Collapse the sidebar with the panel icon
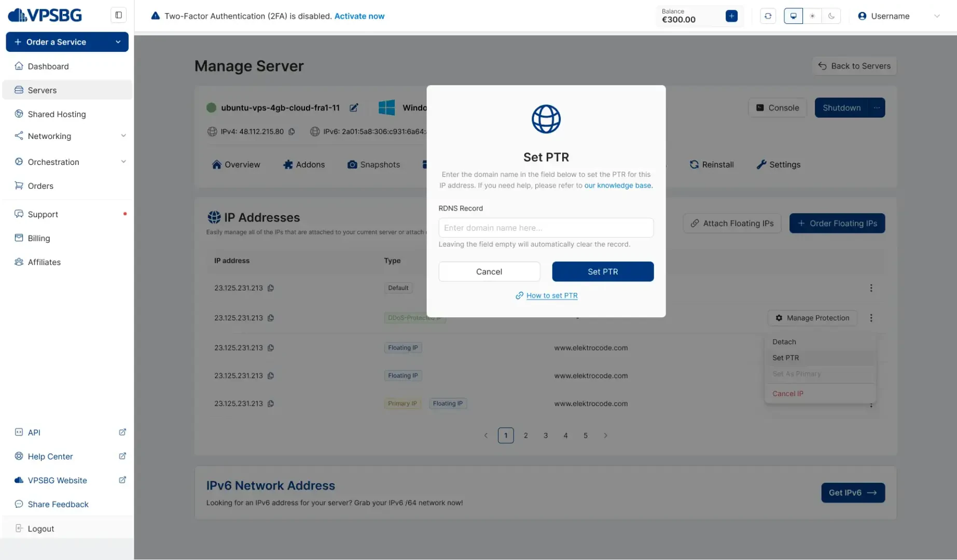Screen dimensions: 957x560 pos(118,15)
